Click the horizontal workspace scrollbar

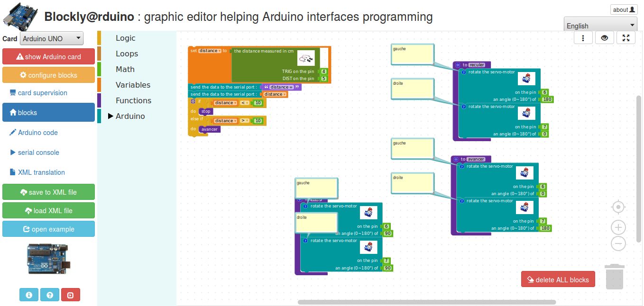pos(427,302)
